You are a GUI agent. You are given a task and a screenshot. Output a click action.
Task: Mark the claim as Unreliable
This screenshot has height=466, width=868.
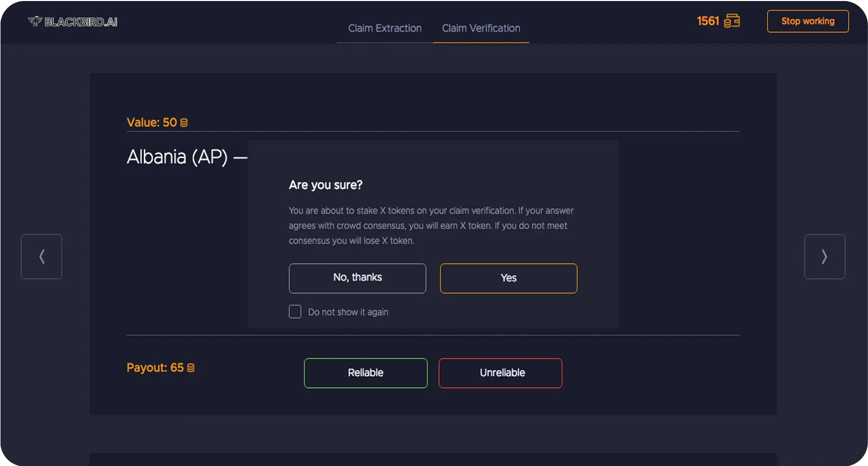tap(500, 373)
